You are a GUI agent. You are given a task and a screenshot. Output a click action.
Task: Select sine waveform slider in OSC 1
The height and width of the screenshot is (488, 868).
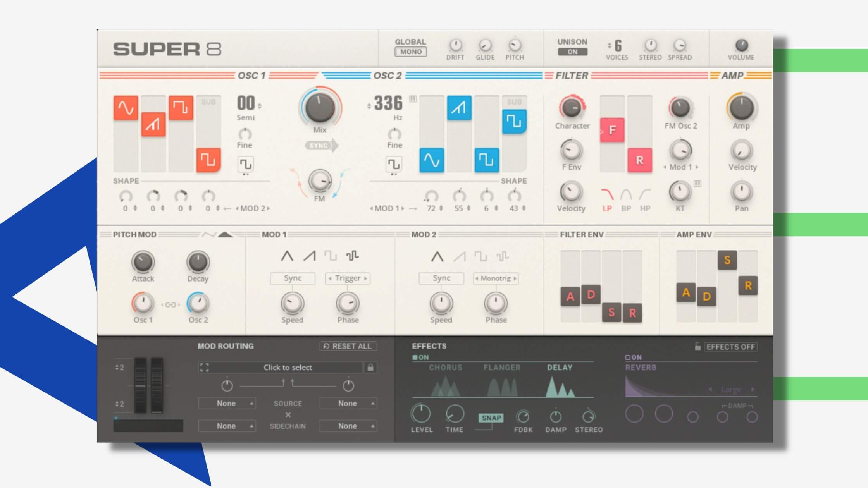126,107
